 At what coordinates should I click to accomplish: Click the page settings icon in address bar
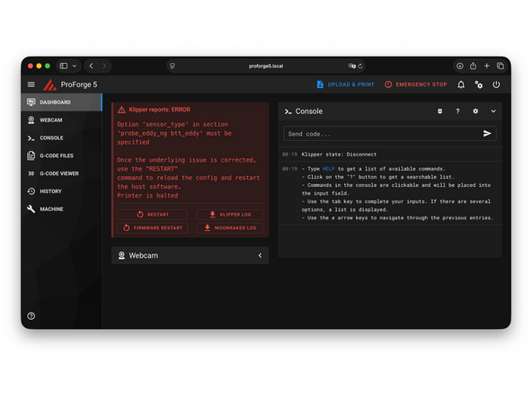(173, 66)
